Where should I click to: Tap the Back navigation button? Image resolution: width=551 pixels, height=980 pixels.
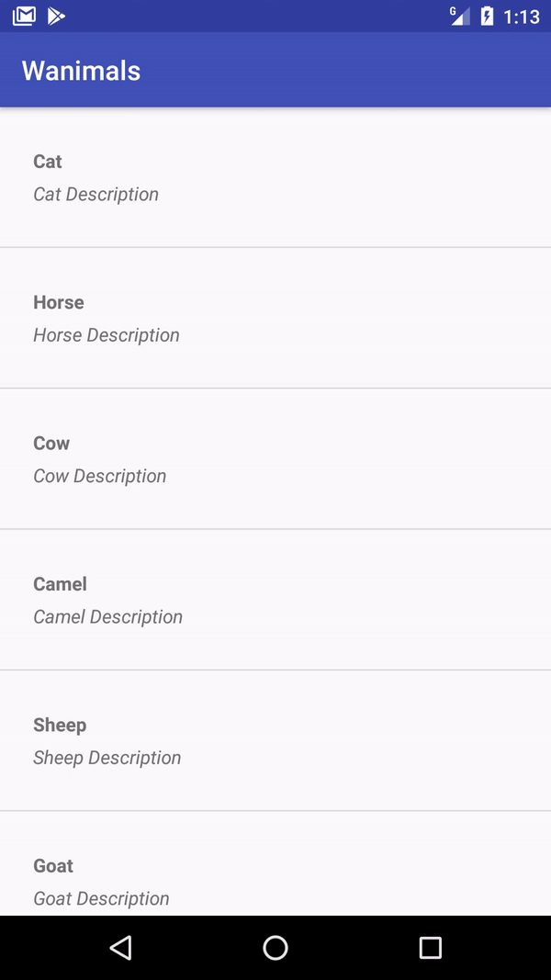coord(120,947)
